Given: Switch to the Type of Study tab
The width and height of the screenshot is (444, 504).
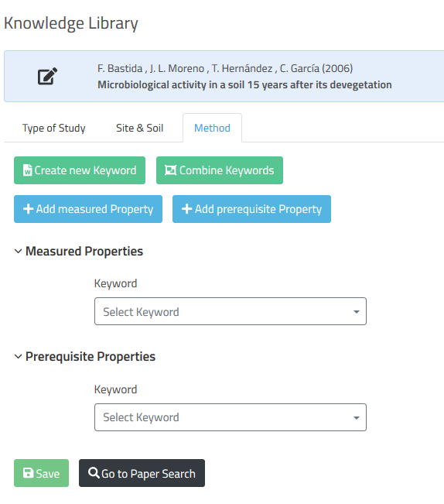Looking at the screenshot, I should (x=54, y=128).
